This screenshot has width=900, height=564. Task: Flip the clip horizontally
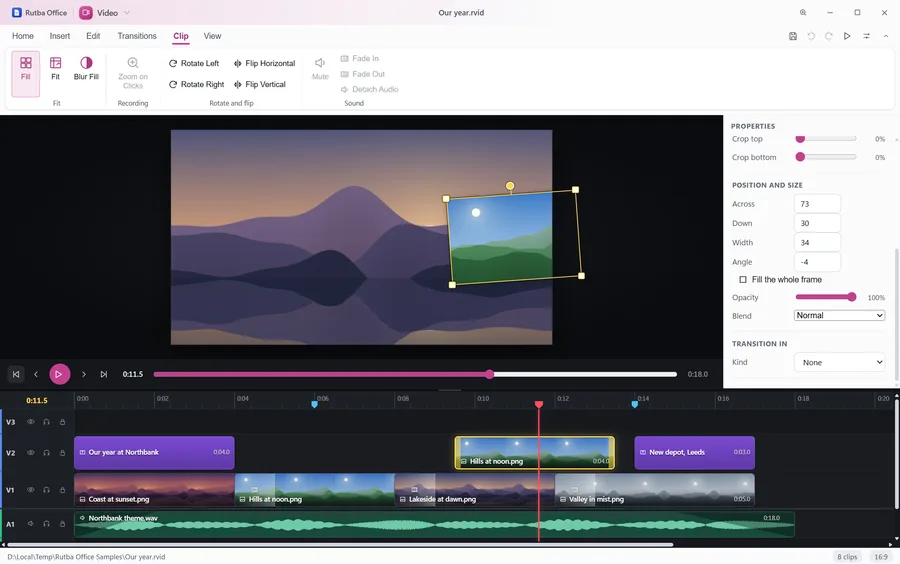(x=265, y=63)
